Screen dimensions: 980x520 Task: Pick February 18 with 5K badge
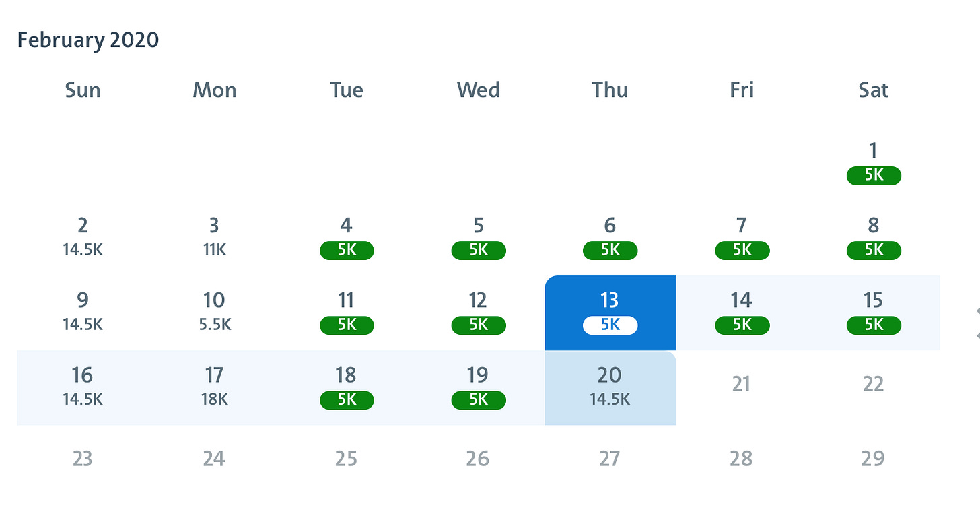(346, 388)
